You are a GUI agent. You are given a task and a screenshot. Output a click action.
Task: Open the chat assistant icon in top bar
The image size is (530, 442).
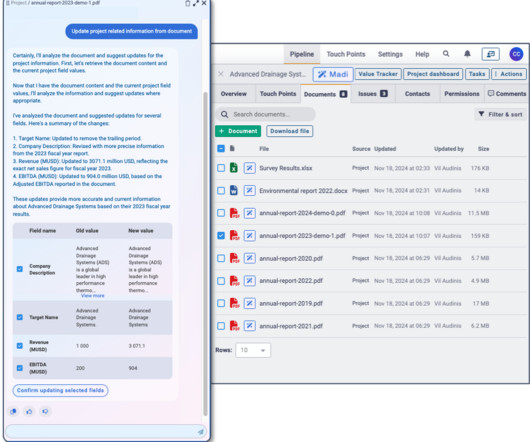(490, 54)
